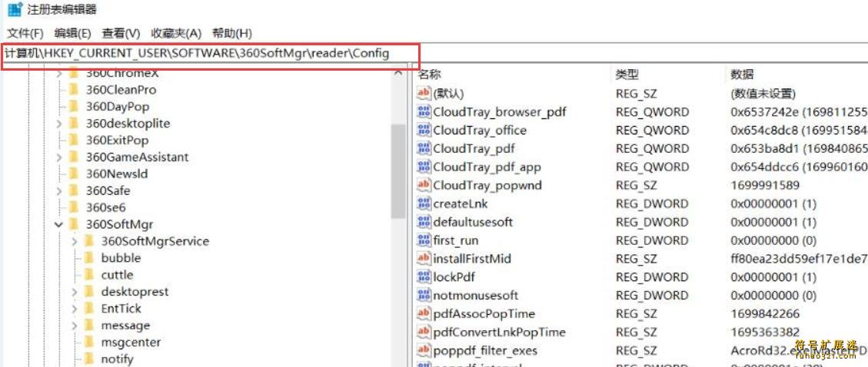
Task: Open the 文件(F) menu
Action: point(25,33)
